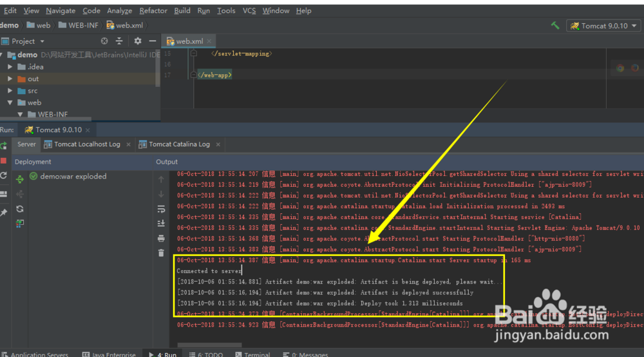
Task: Open Project panel settings gear
Action: click(x=138, y=41)
